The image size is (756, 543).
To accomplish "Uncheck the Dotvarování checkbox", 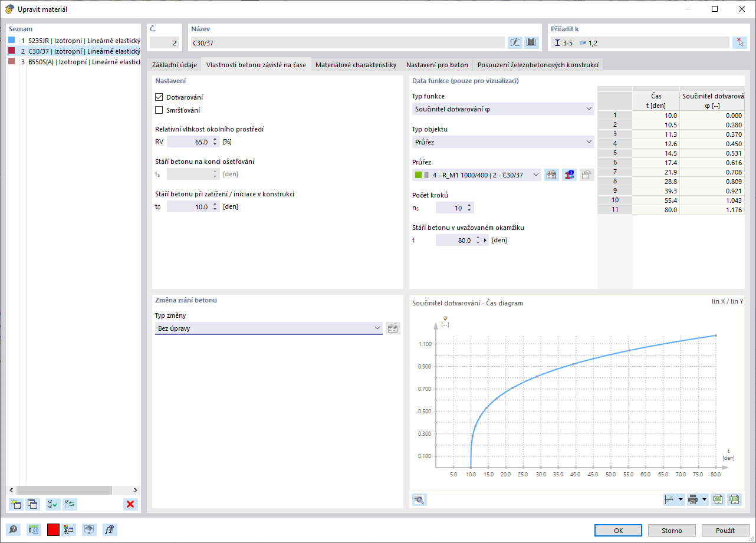I will pos(159,97).
